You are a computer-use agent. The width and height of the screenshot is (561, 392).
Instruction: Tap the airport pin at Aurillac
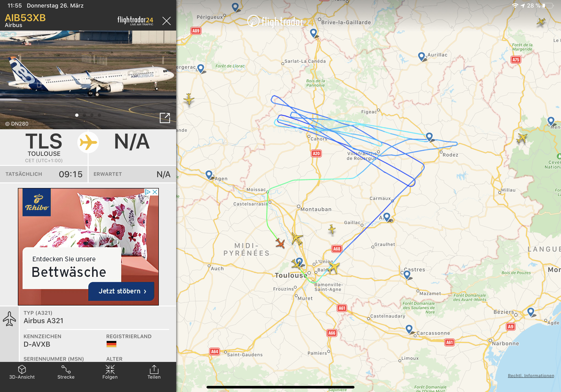(421, 56)
